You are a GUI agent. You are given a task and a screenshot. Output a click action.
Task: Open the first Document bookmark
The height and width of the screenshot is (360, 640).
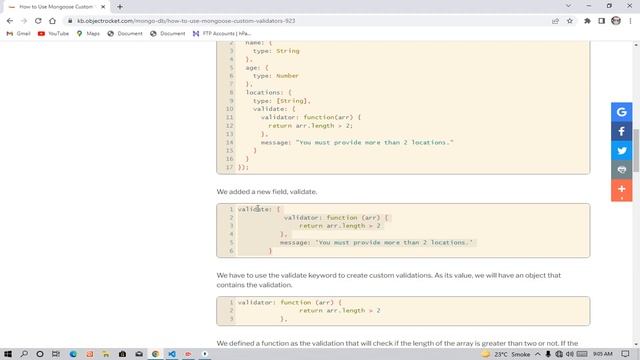125,33
